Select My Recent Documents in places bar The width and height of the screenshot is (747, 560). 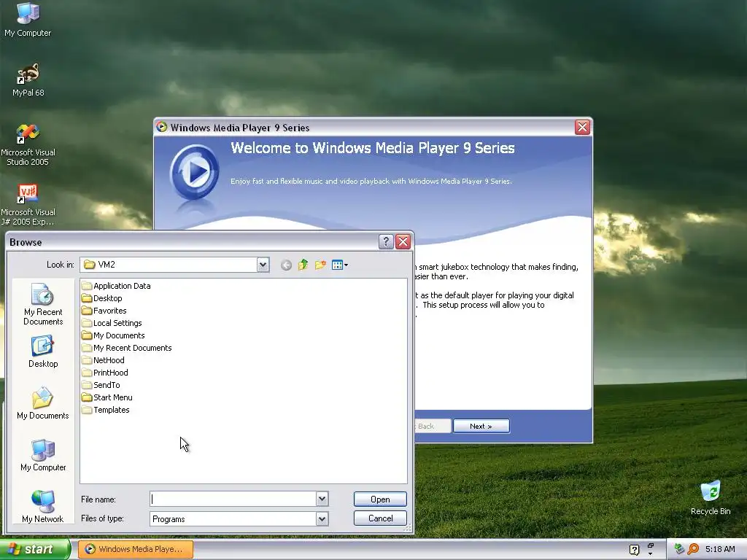tap(43, 304)
